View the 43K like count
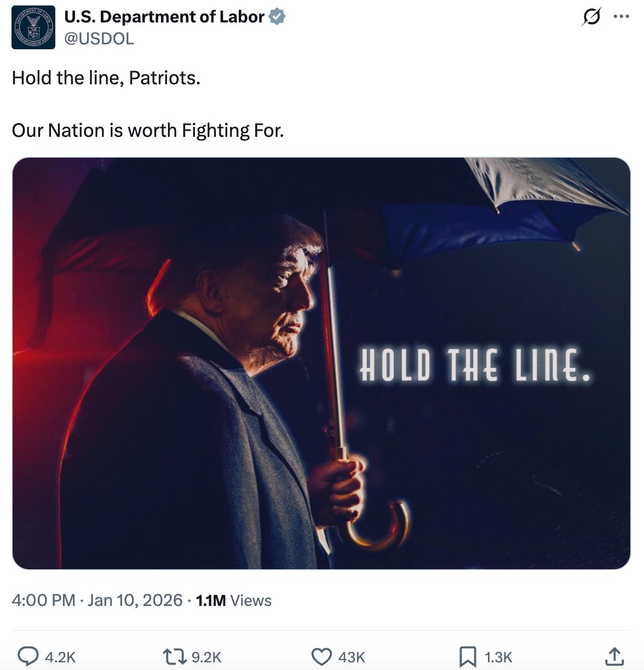 (352, 655)
